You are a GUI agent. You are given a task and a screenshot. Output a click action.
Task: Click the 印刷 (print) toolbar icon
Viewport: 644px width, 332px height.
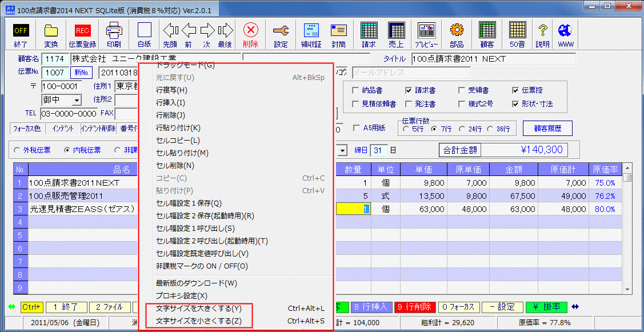114,33
